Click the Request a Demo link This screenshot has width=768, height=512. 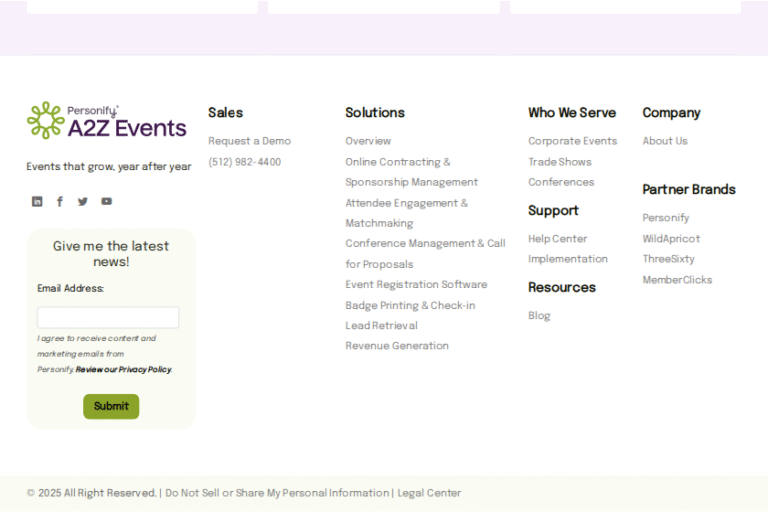pyautogui.click(x=249, y=141)
